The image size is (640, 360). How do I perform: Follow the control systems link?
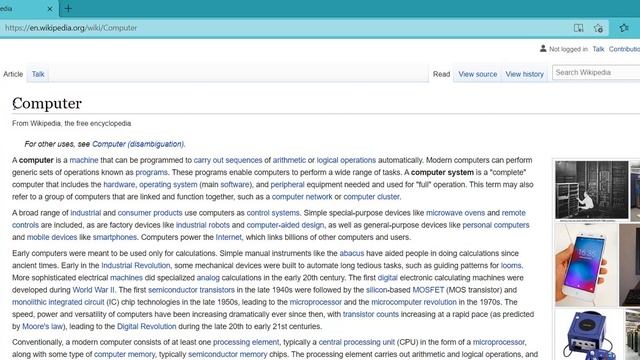(x=273, y=213)
